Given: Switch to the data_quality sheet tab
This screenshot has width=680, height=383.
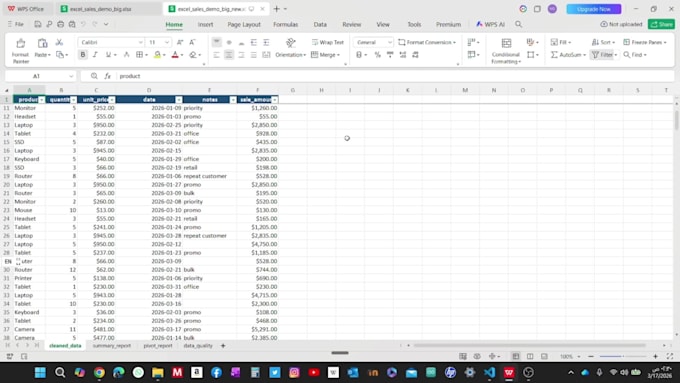Looking at the screenshot, I should (x=198, y=346).
